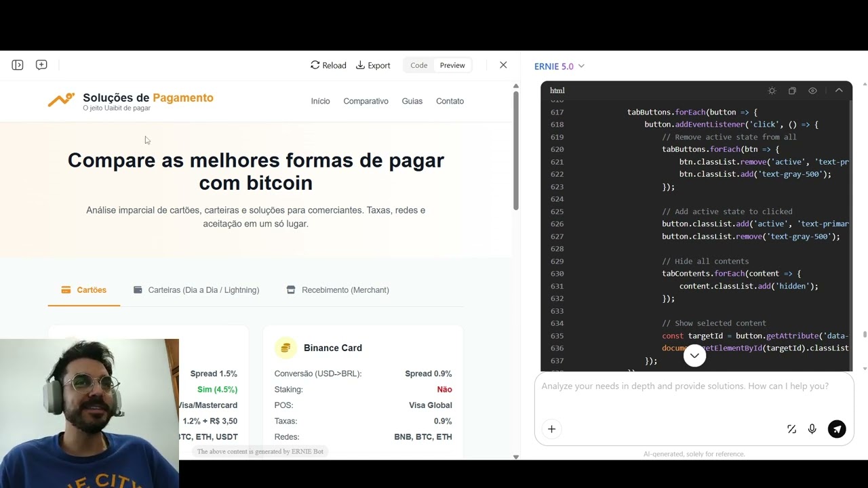Image resolution: width=868 pixels, height=488 pixels.
Task: Click code line number 626
Action: (557, 224)
